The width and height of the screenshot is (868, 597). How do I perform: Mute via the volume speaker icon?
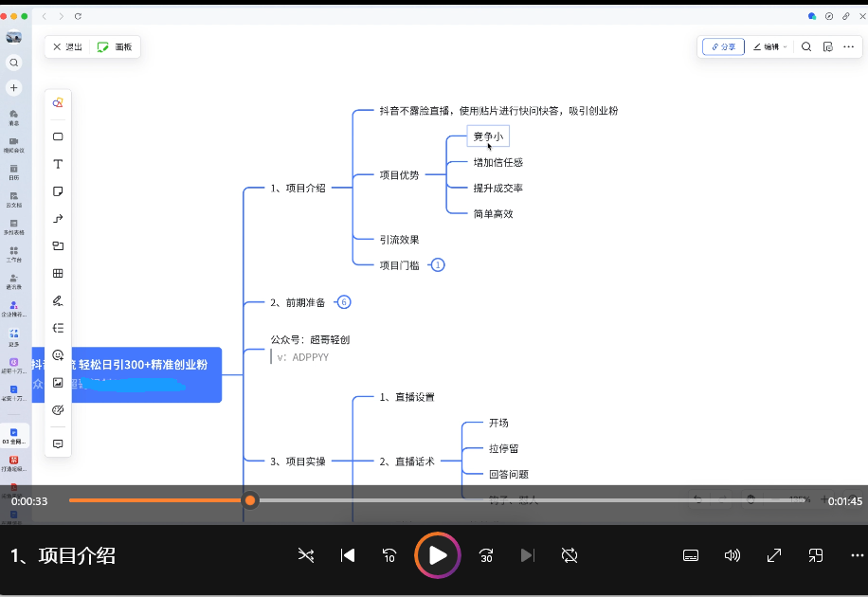(x=732, y=555)
